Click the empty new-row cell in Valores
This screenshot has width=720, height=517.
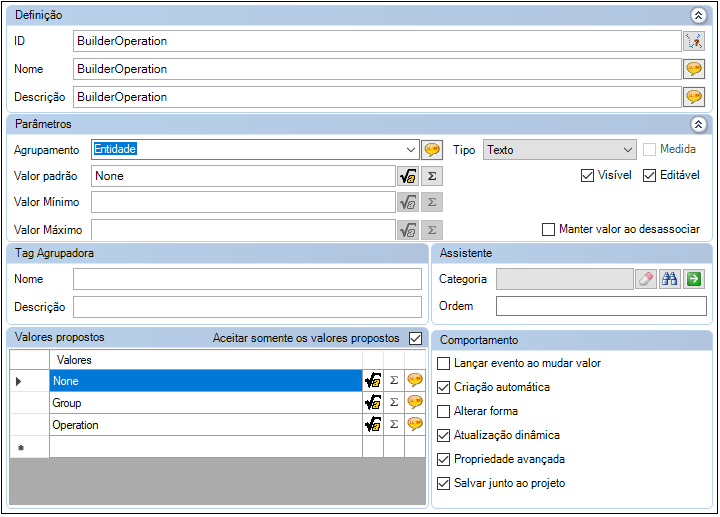click(x=206, y=447)
